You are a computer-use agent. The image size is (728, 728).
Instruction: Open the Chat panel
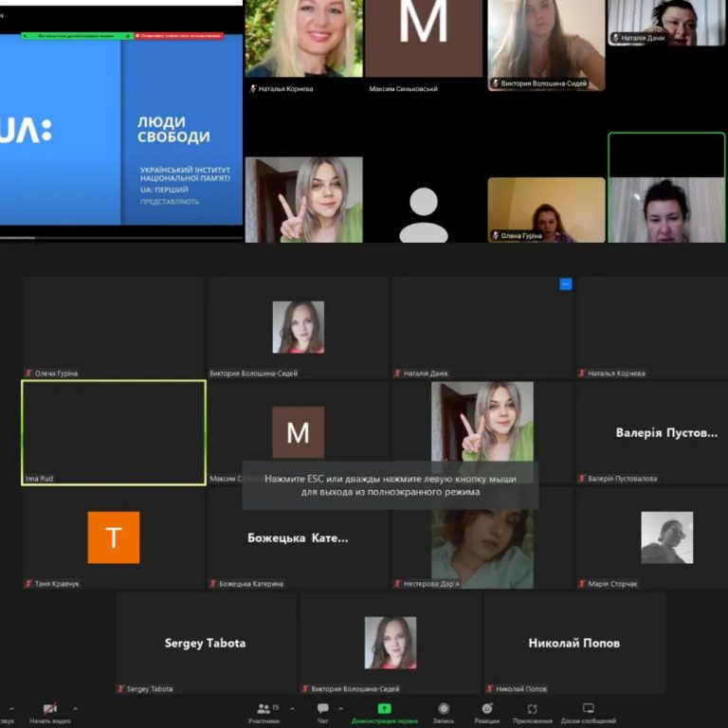(322, 709)
